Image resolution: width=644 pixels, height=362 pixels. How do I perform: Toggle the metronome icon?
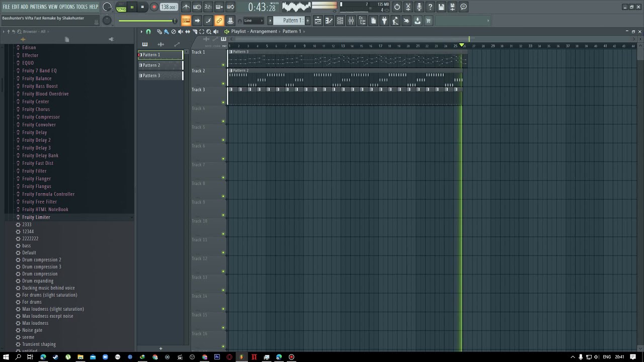(187, 7)
